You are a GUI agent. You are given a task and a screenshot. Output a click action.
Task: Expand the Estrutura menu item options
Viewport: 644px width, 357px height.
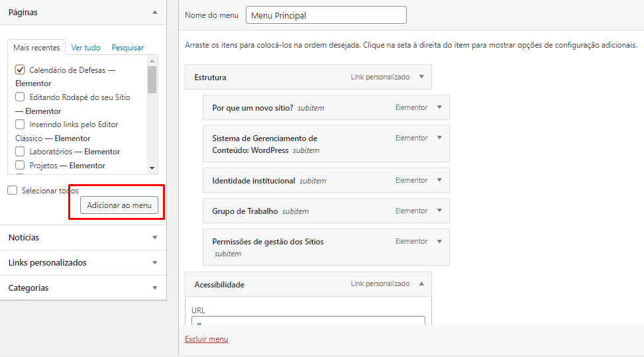tap(421, 77)
